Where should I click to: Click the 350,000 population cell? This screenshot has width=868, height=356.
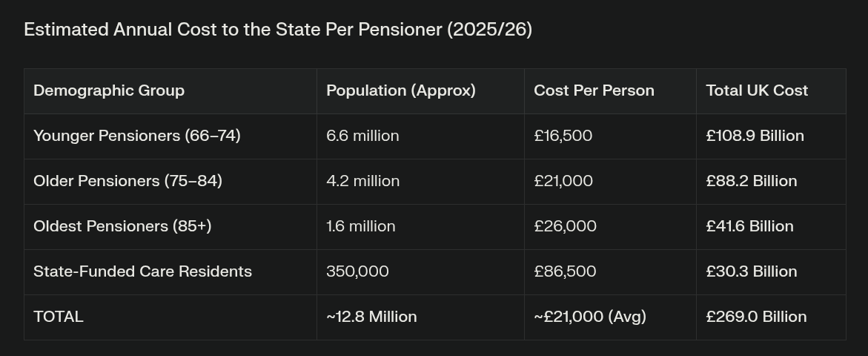357,271
